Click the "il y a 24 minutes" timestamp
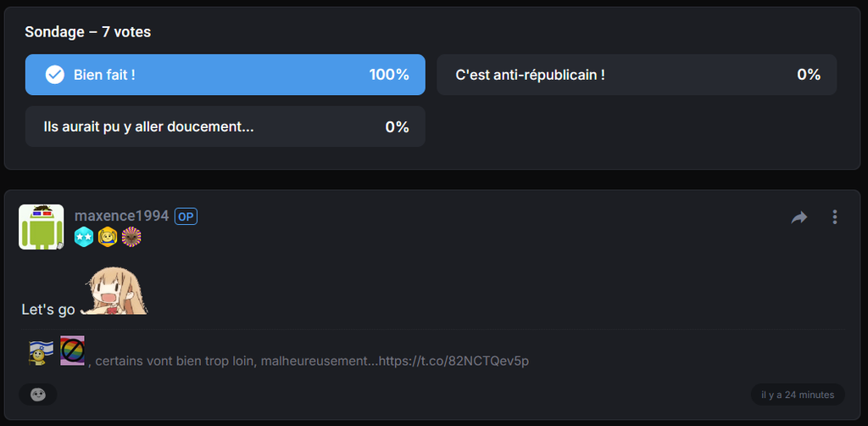The width and height of the screenshot is (868, 426). coord(798,395)
